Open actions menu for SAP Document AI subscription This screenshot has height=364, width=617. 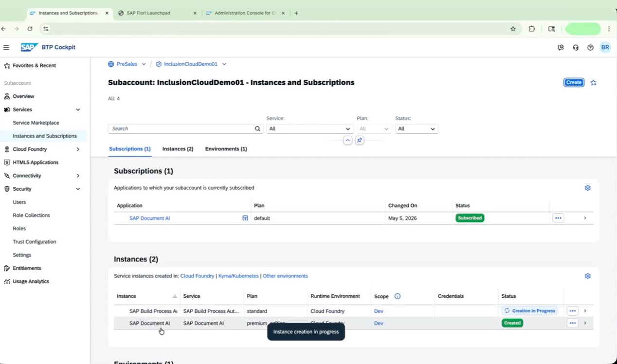pos(558,218)
